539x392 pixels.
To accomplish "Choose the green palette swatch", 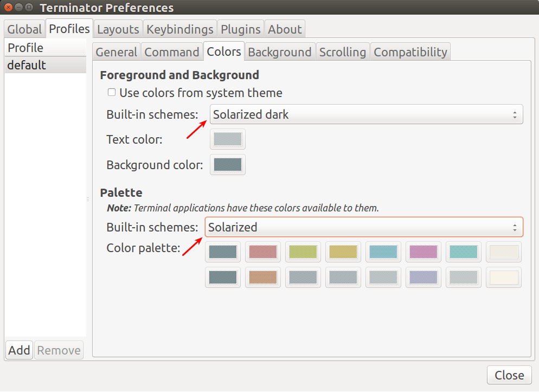I will point(303,252).
